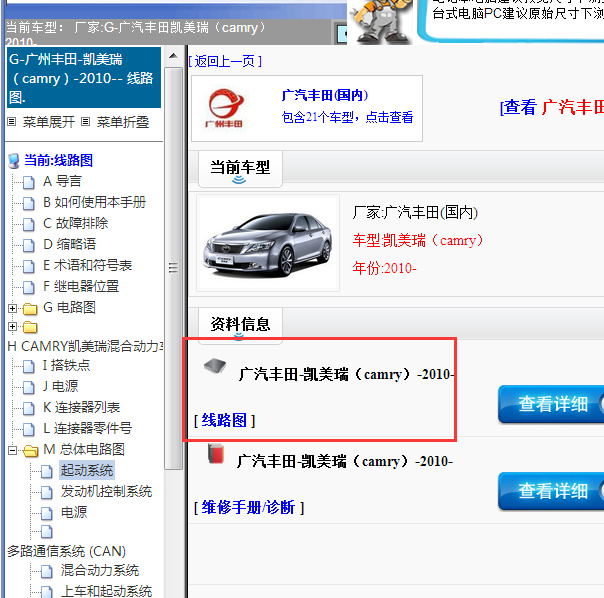Open tree item 多路通信系统 (CAN)
Screen dimensions: 604x598
click(x=67, y=551)
